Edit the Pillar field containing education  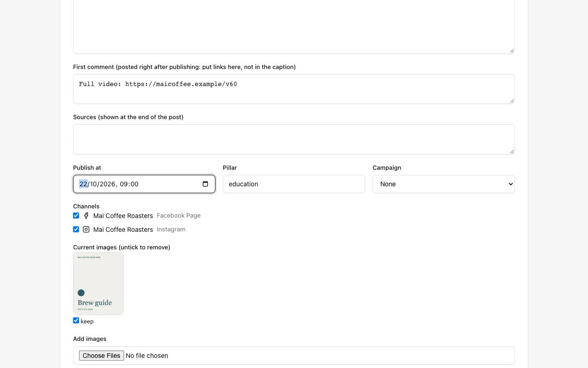pos(294,184)
